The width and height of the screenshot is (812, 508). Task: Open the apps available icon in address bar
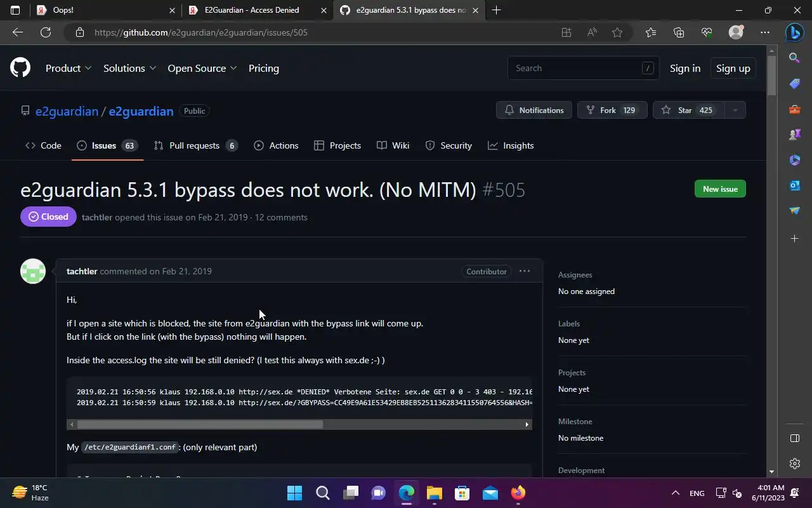click(x=566, y=32)
